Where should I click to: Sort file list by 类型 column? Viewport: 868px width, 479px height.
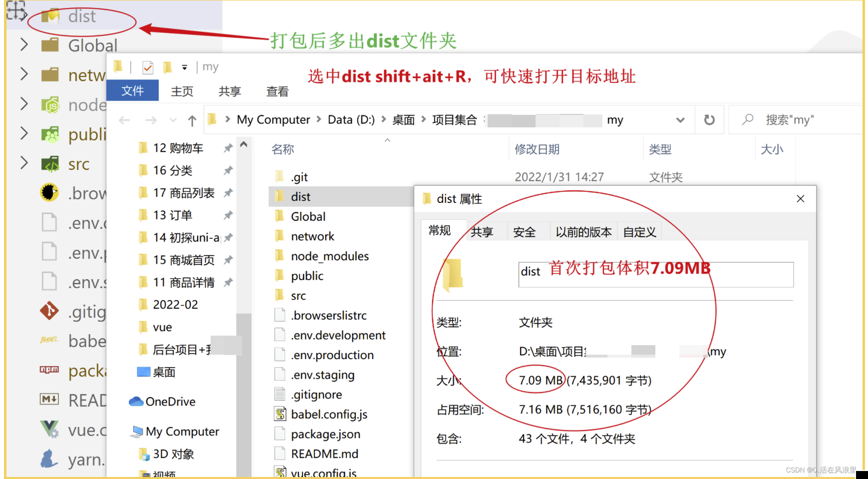[660, 149]
